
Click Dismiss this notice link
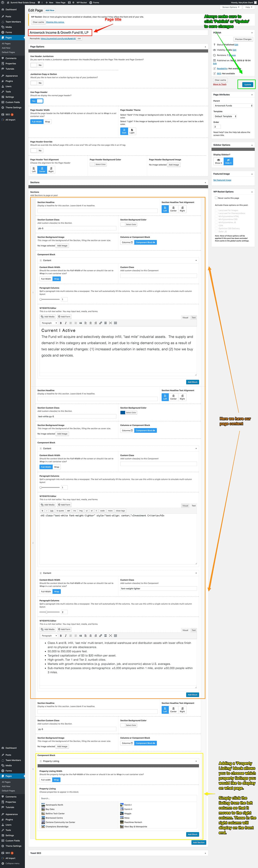click(55, 22)
